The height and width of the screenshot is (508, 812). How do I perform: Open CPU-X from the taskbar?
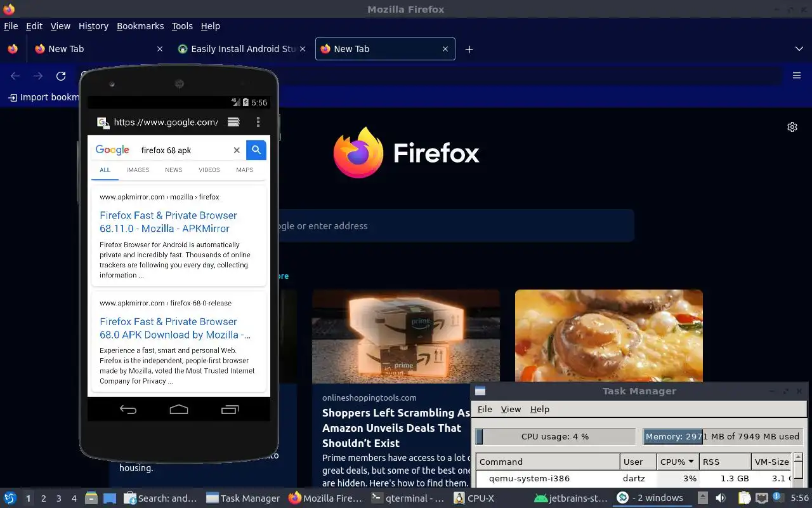coord(474,498)
